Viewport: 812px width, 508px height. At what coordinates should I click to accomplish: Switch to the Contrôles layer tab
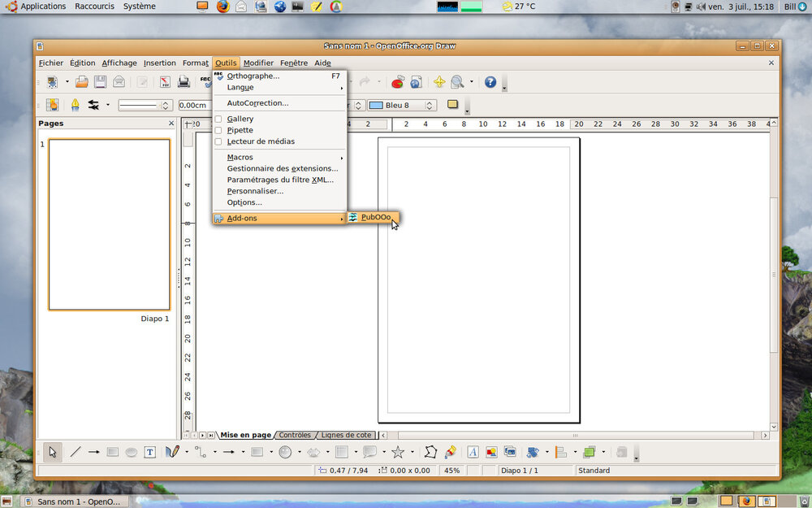295,435
